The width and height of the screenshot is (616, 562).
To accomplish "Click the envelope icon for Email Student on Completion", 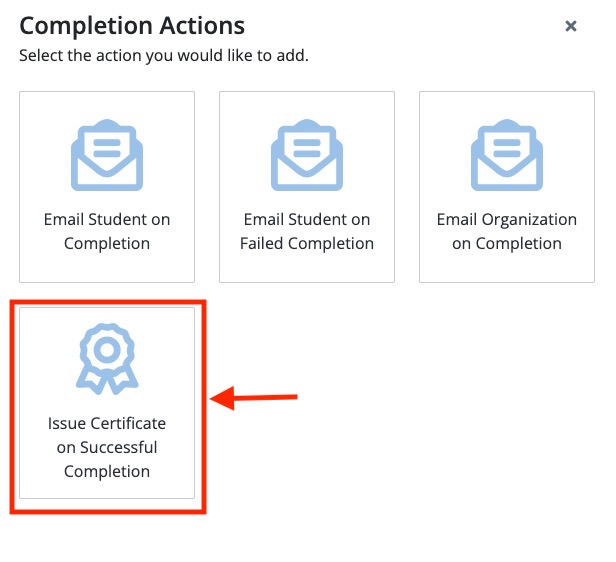I will point(107,158).
